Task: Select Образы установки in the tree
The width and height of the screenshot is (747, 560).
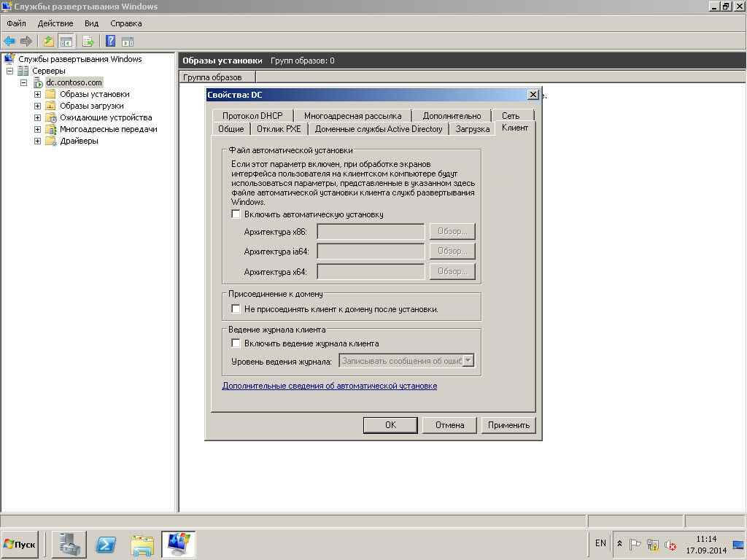Action: click(x=95, y=94)
